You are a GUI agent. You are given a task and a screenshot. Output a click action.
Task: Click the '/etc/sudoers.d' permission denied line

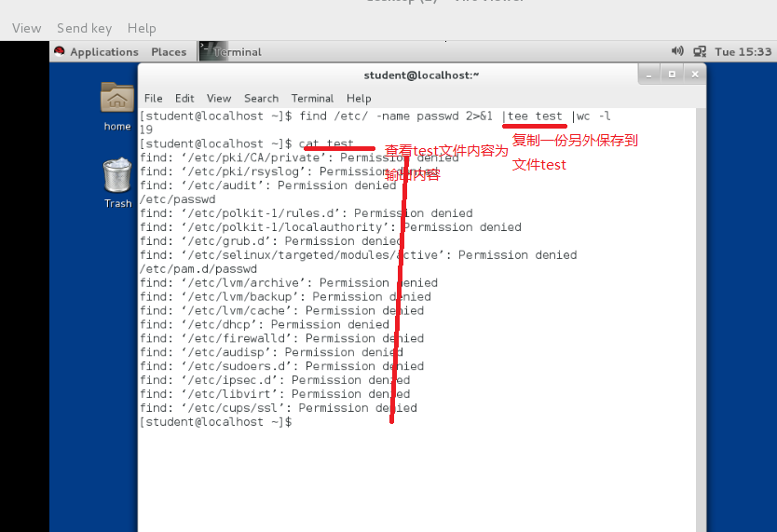[282, 366]
